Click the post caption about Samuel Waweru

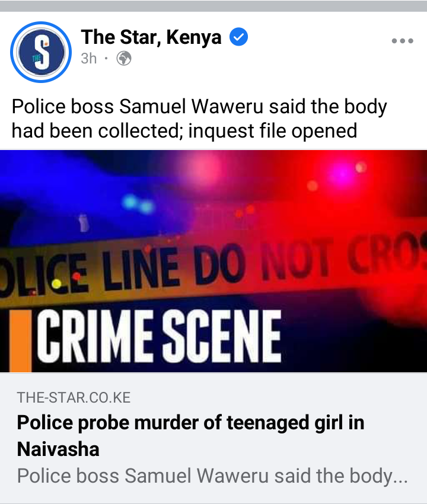click(199, 118)
